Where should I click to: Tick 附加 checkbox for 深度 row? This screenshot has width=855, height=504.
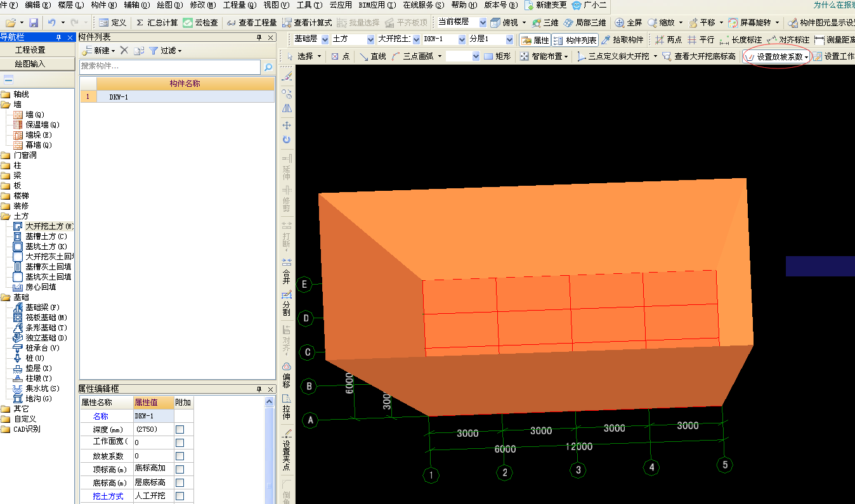180,429
